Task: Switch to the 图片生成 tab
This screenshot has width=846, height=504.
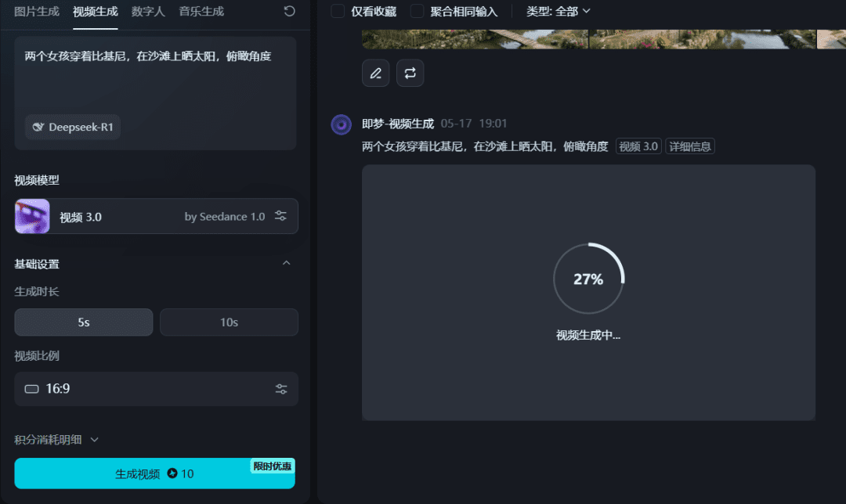Action: 37,11
